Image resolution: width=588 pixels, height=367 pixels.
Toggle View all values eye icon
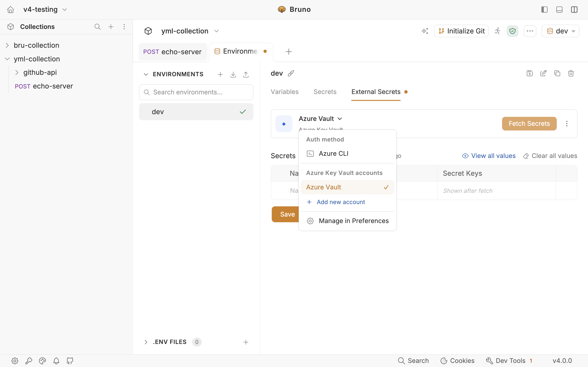pos(465,156)
